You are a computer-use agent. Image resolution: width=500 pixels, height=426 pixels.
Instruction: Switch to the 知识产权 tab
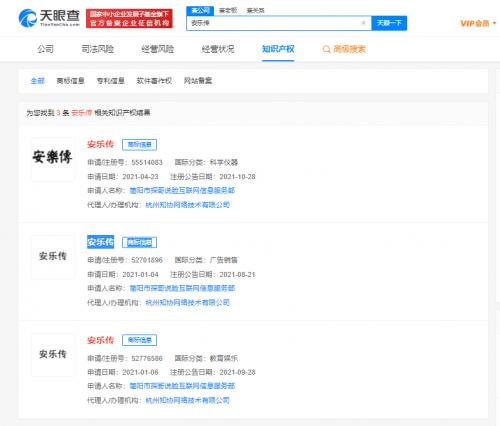[278, 49]
